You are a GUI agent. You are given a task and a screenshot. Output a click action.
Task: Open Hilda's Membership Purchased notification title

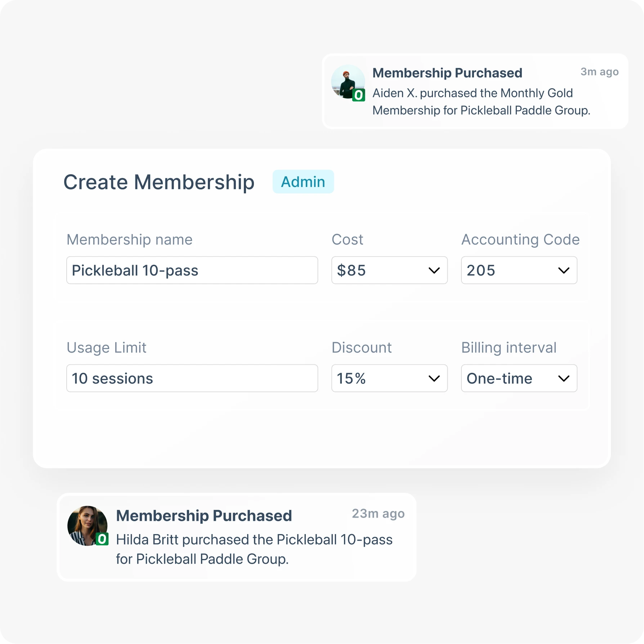click(204, 516)
